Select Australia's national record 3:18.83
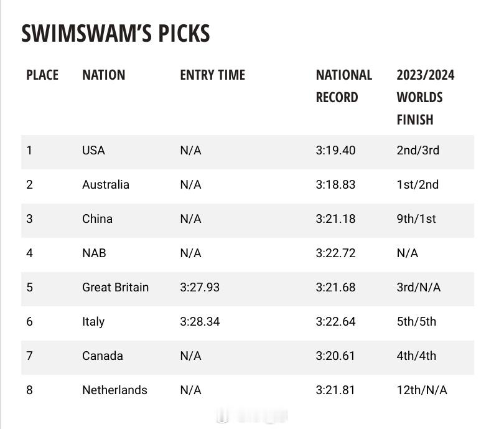Image resolution: width=504 pixels, height=429 pixels. (335, 184)
